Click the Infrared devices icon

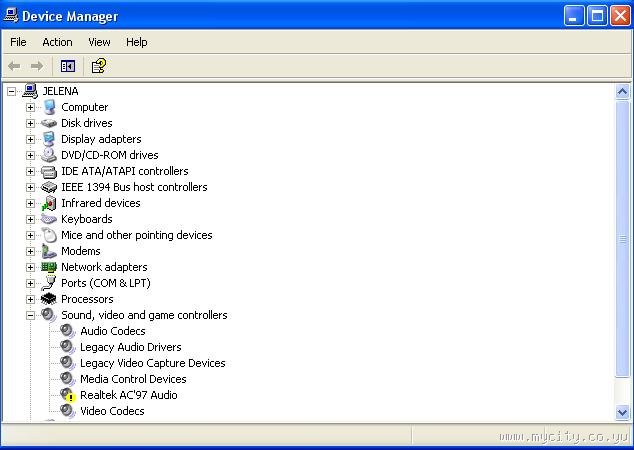49,203
